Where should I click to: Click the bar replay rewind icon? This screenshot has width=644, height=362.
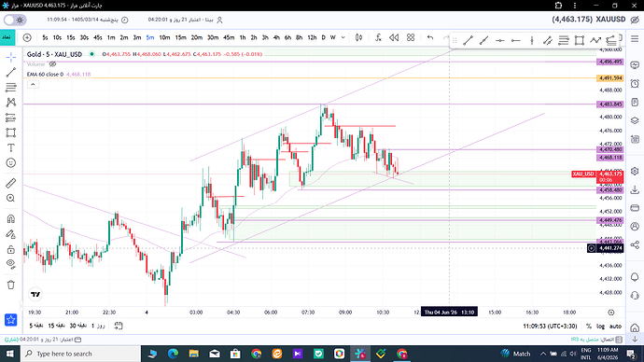(x=394, y=37)
